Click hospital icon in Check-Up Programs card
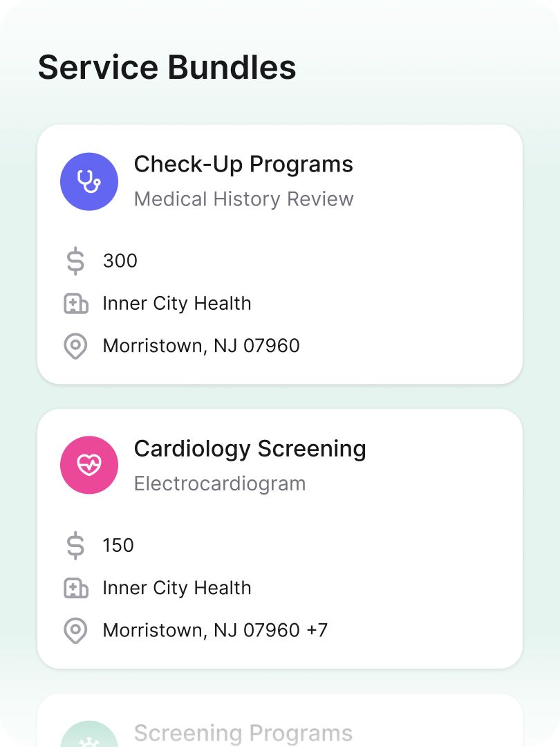The image size is (560, 747). pos(76,304)
